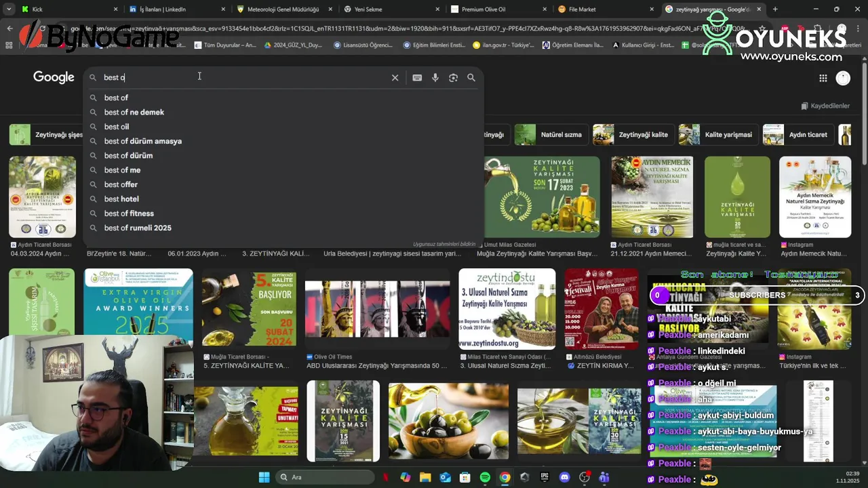The height and width of the screenshot is (488, 868).
Task: Switch to Chrome in the taskbar
Action: (x=505, y=477)
